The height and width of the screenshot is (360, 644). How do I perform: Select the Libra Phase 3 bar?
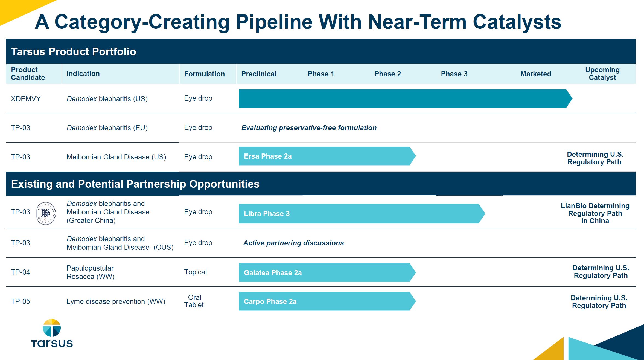click(361, 214)
